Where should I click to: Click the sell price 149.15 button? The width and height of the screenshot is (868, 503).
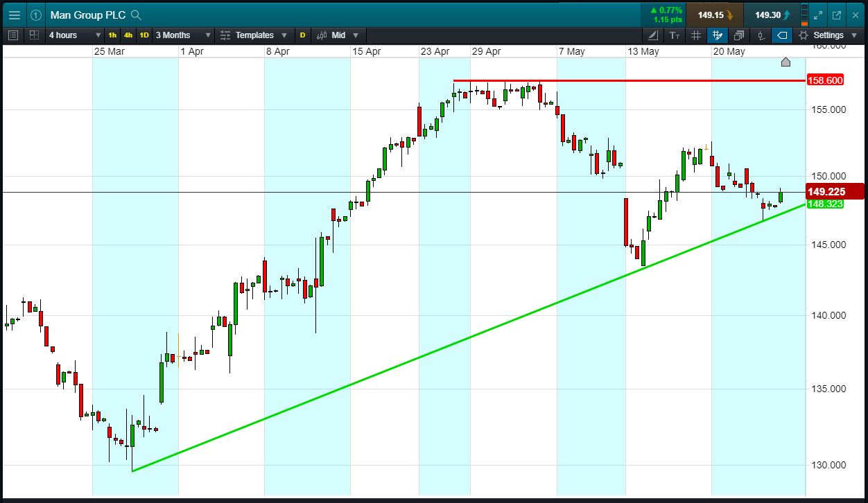(715, 15)
